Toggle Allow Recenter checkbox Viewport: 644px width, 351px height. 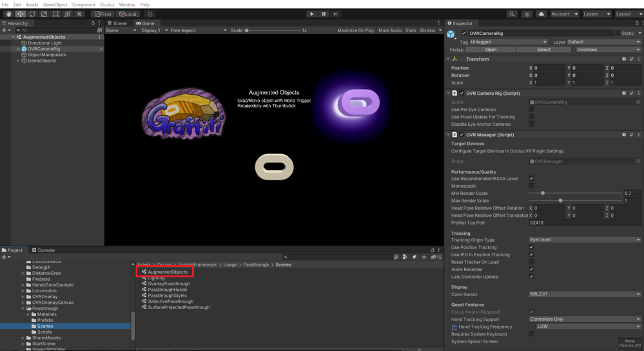click(531, 270)
